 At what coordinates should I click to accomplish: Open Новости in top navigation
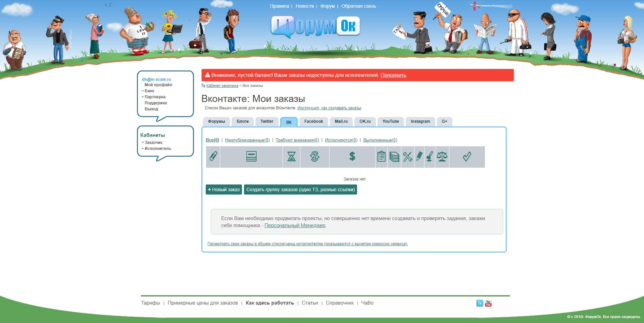305,6
